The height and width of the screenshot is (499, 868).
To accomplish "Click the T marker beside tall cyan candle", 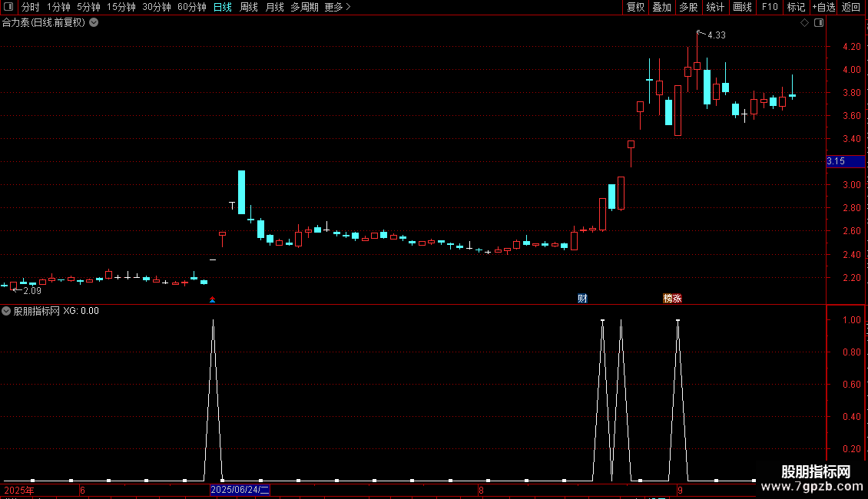I will pos(232,205).
